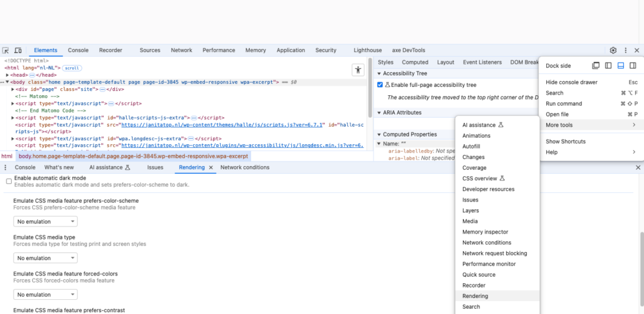This screenshot has width=644, height=314.
Task: Select the Matomo comment line
Action: [37, 97]
